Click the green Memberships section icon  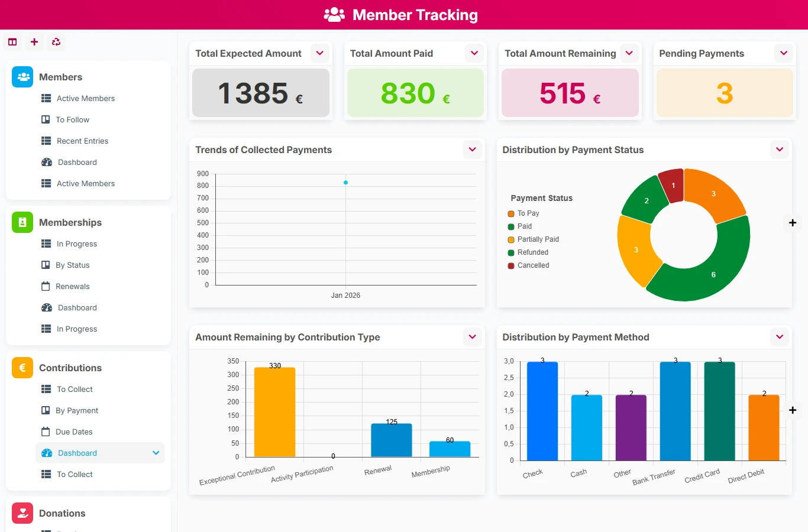click(22, 222)
